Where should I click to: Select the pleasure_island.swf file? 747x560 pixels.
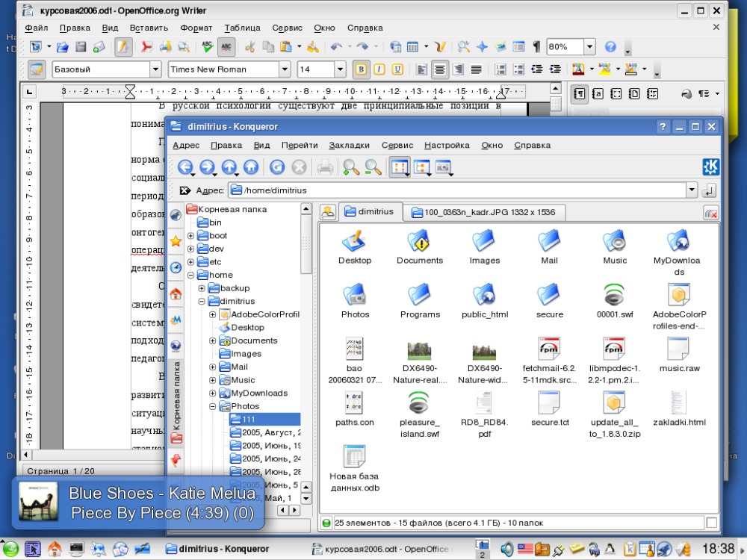coord(420,414)
